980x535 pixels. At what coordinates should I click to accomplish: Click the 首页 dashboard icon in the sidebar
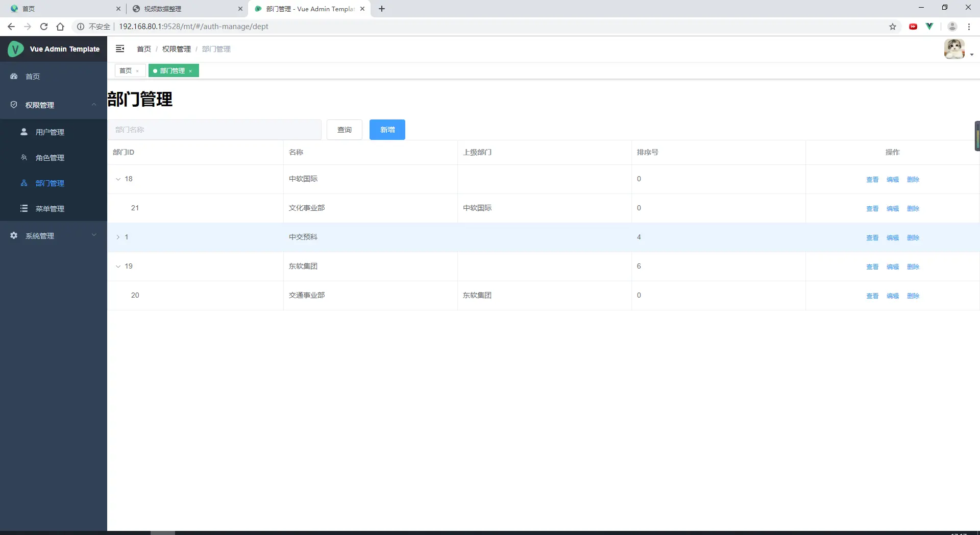[x=14, y=76]
